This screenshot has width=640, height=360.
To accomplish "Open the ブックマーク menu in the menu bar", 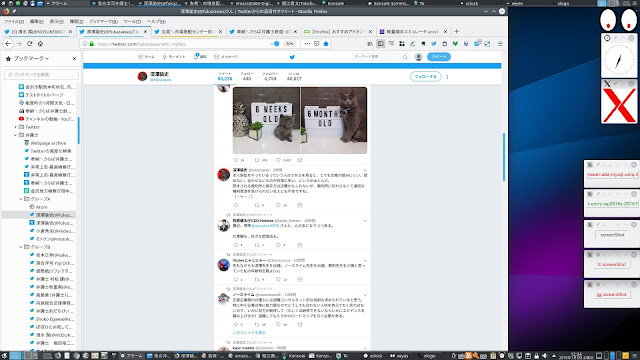I will coord(103,21).
